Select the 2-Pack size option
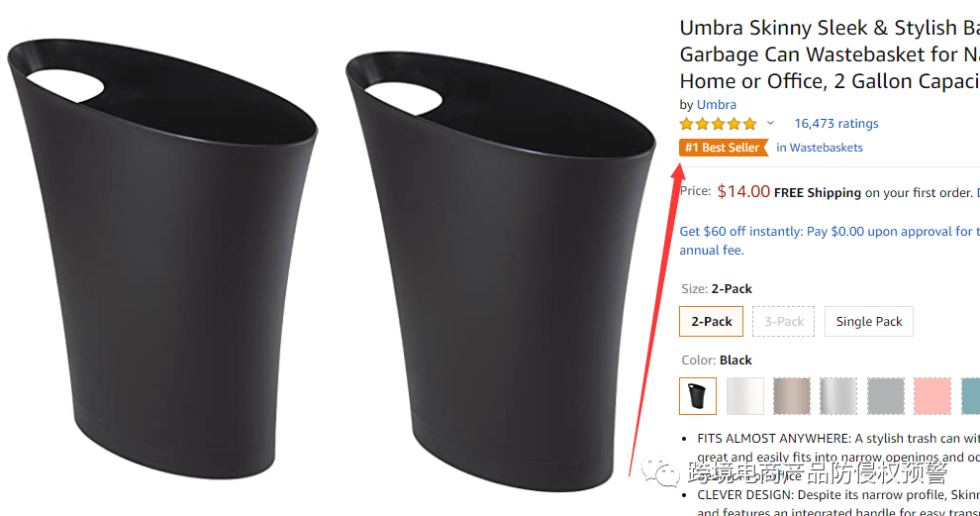 (x=711, y=321)
